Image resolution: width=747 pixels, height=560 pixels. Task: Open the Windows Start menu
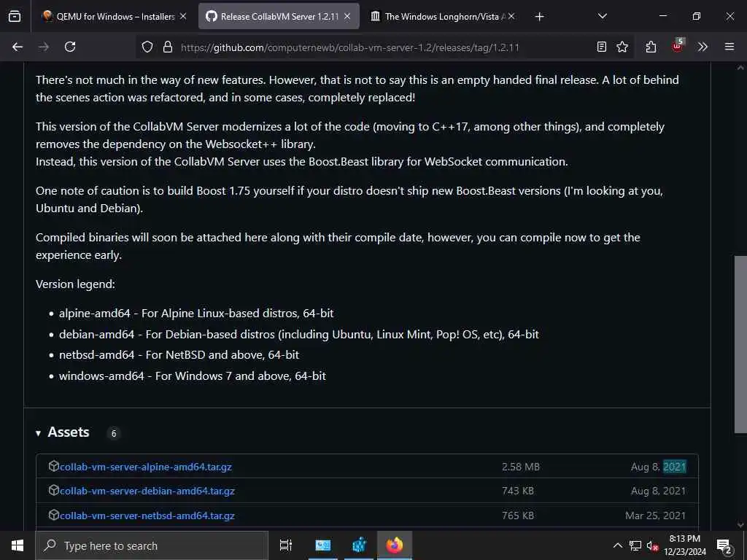coord(18,545)
